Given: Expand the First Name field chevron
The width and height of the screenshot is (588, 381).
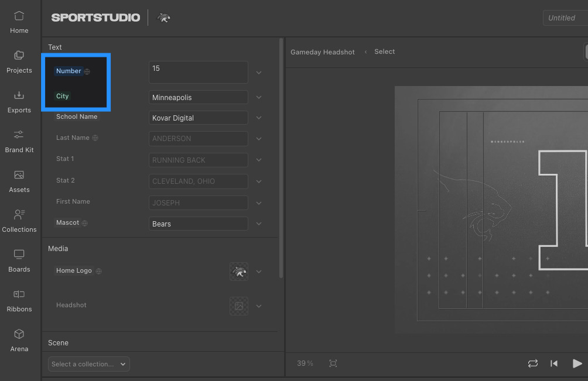Looking at the screenshot, I should (x=259, y=203).
